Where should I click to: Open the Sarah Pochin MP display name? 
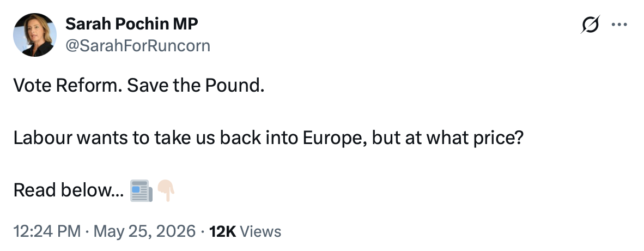131,24
